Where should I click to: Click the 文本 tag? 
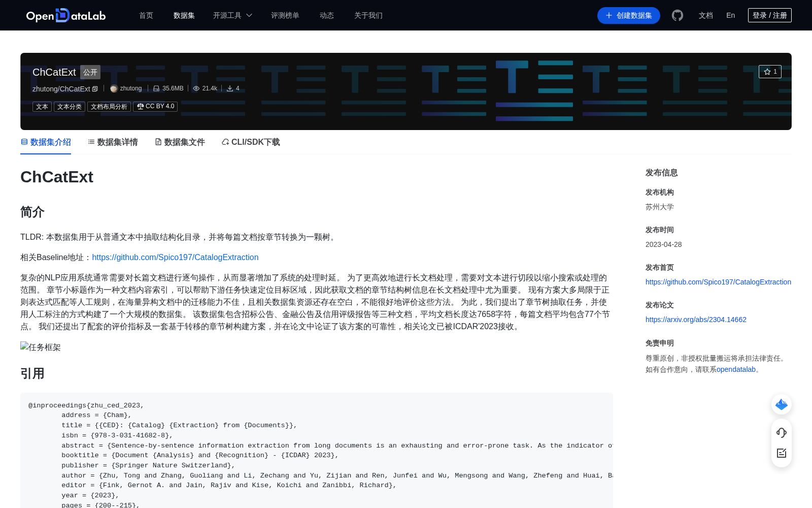tap(42, 107)
